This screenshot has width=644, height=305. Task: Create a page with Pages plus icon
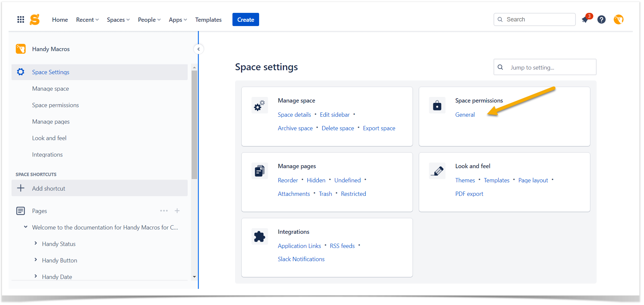pyautogui.click(x=177, y=211)
